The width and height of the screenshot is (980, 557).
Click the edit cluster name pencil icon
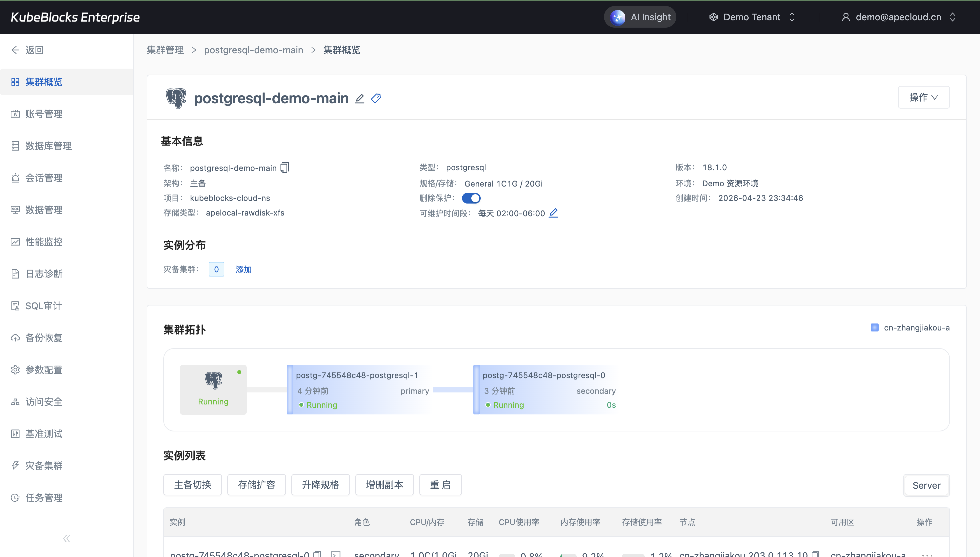[359, 98]
